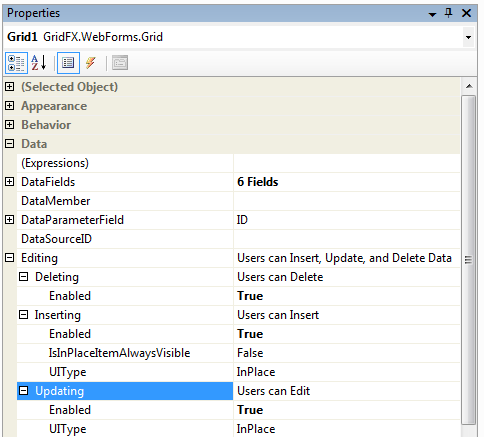
Task: Close the Properties panel
Action: pos(466,13)
